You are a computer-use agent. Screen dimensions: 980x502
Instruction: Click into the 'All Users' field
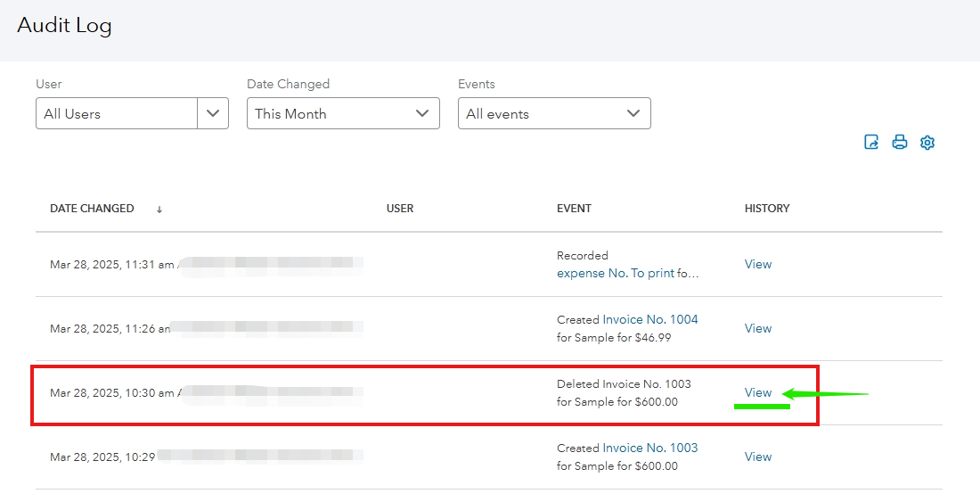(x=116, y=113)
